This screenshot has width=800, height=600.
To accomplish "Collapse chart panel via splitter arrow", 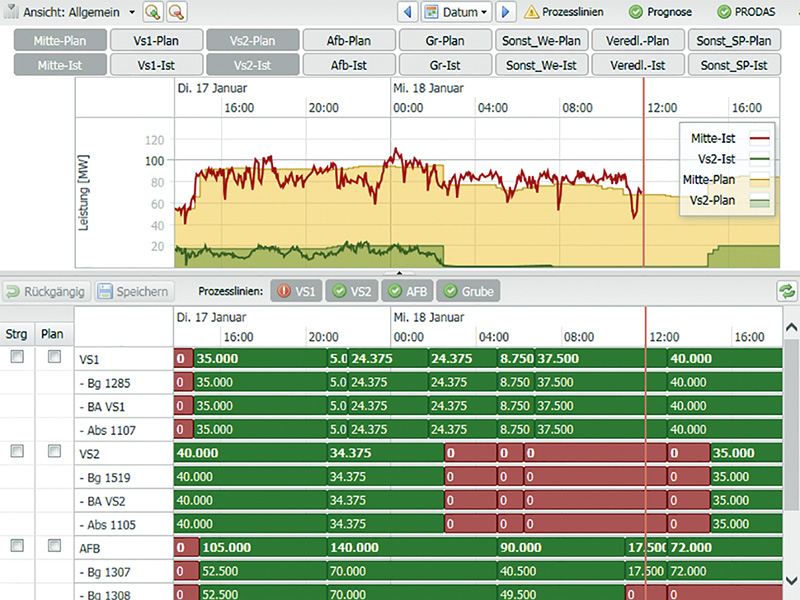I will [x=399, y=272].
